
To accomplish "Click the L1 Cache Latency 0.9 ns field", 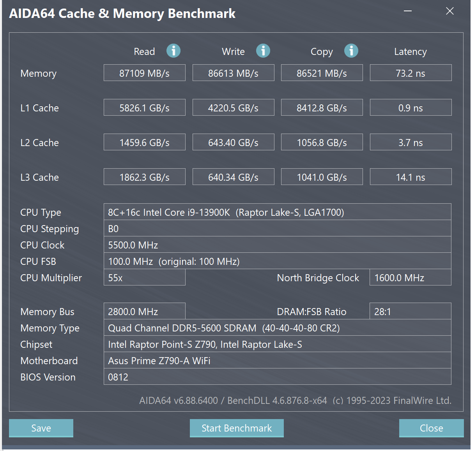I will tap(411, 107).
